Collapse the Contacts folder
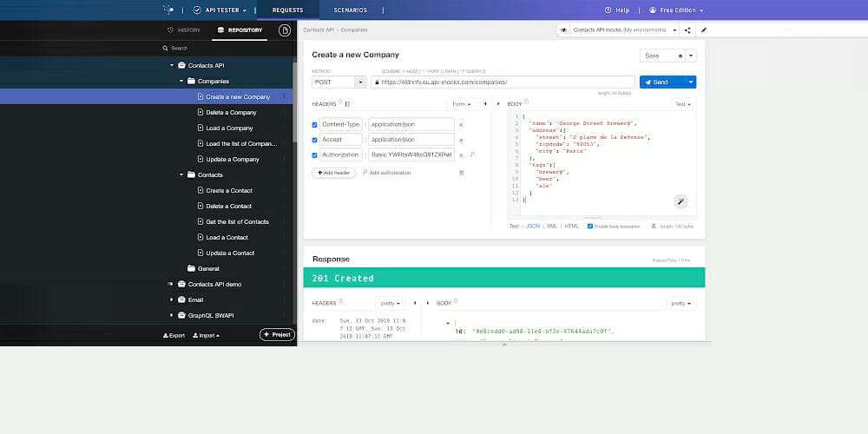Screen dimensions: 868x434 [x=181, y=175]
